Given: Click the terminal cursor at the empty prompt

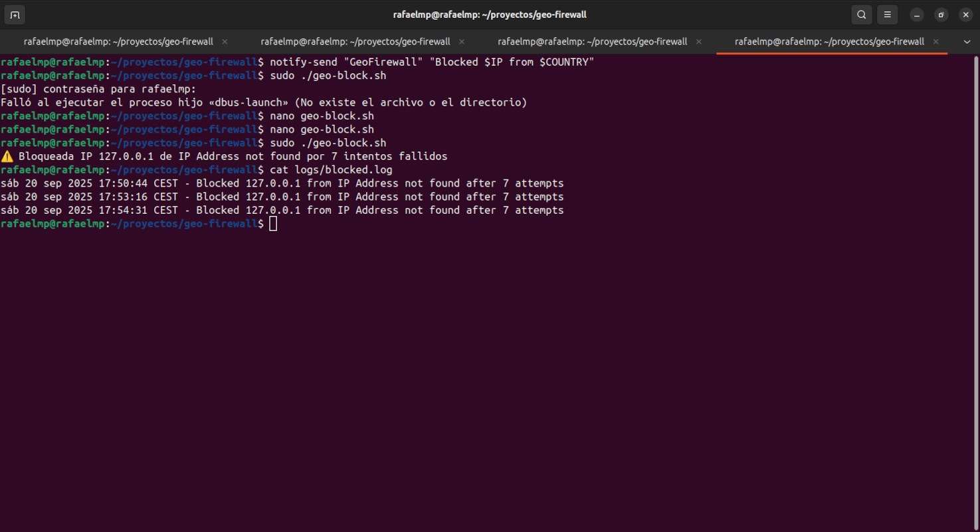Looking at the screenshot, I should [x=273, y=224].
